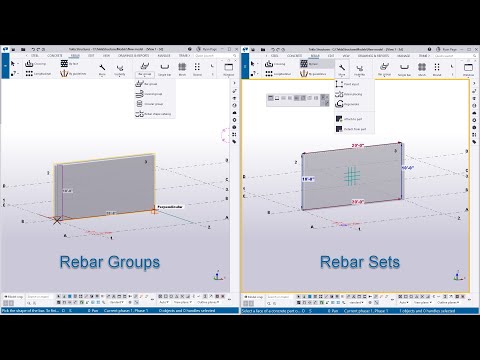Click blue File menu button, right window
The height and width of the screenshot is (360, 480).
[x=245, y=66]
